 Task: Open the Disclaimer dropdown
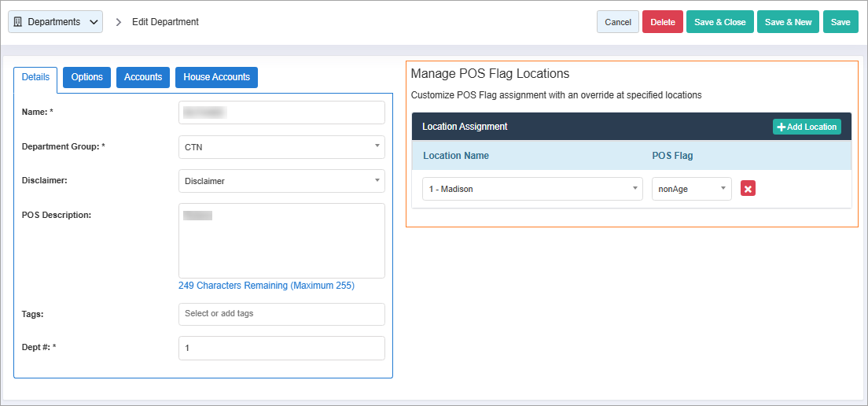pyautogui.click(x=281, y=181)
